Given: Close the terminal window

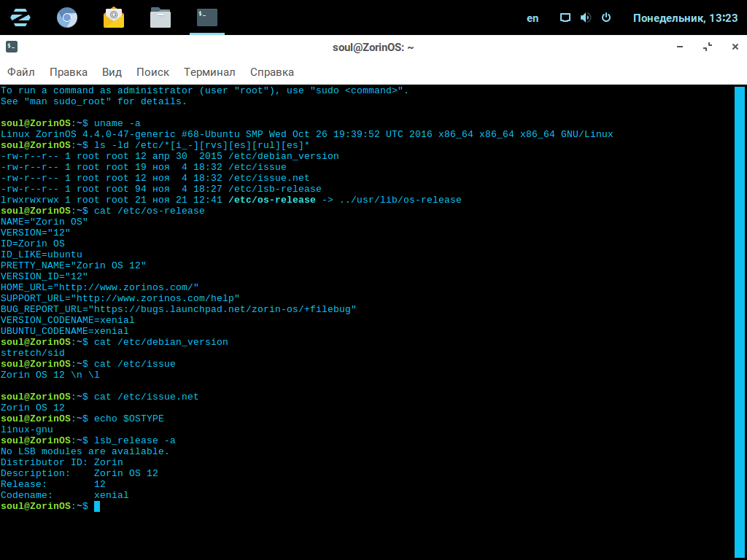Looking at the screenshot, I should pos(735,47).
